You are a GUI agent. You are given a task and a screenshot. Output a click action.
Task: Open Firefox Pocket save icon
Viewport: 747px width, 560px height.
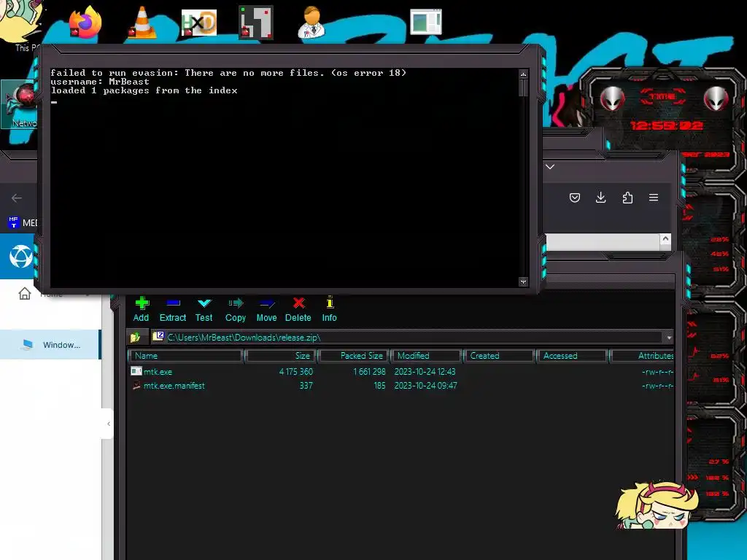(575, 198)
